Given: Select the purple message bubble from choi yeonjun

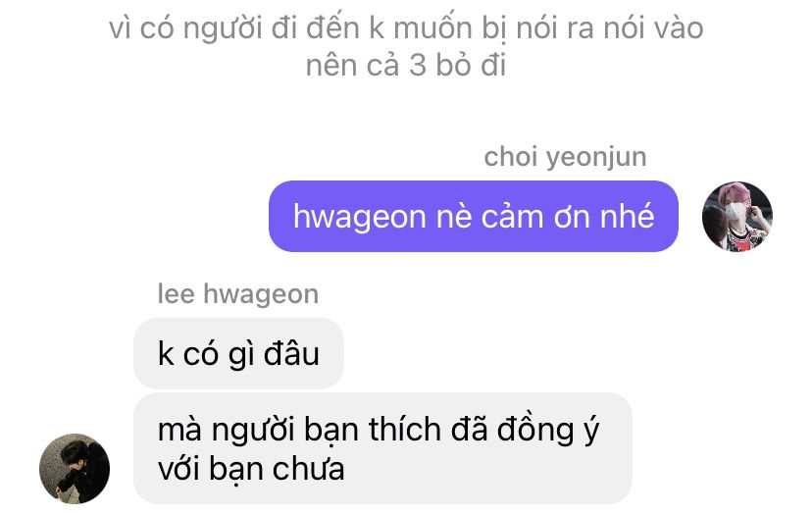Looking at the screenshot, I should [474, 217].
